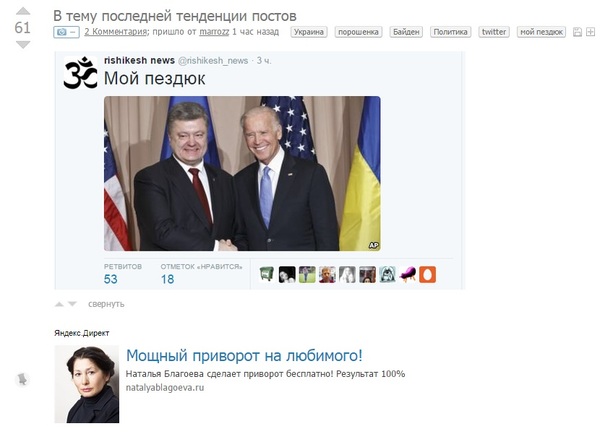Image resolution: width=600 pixels, height=447 pixels.
Task: Collapse the post via свернуть
Action: 106,304
